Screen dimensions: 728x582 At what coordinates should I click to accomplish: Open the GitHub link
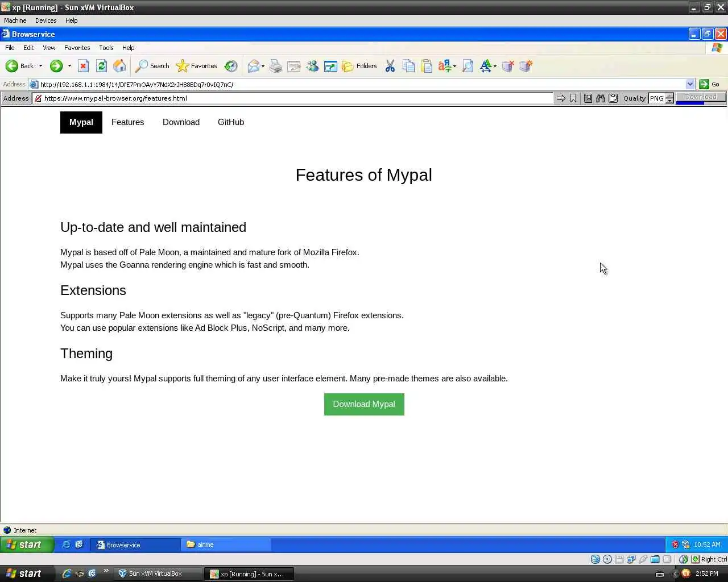pyautogui.click(x=231, y=122)
